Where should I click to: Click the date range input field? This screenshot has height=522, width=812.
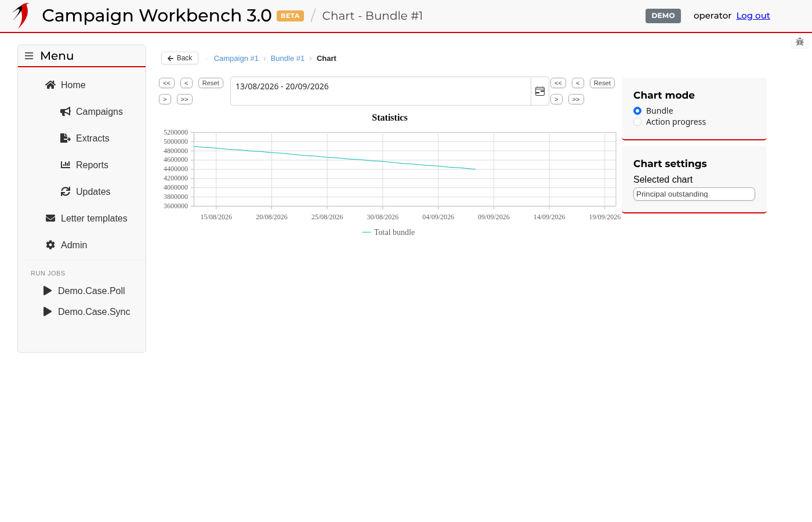click(380, 91)
